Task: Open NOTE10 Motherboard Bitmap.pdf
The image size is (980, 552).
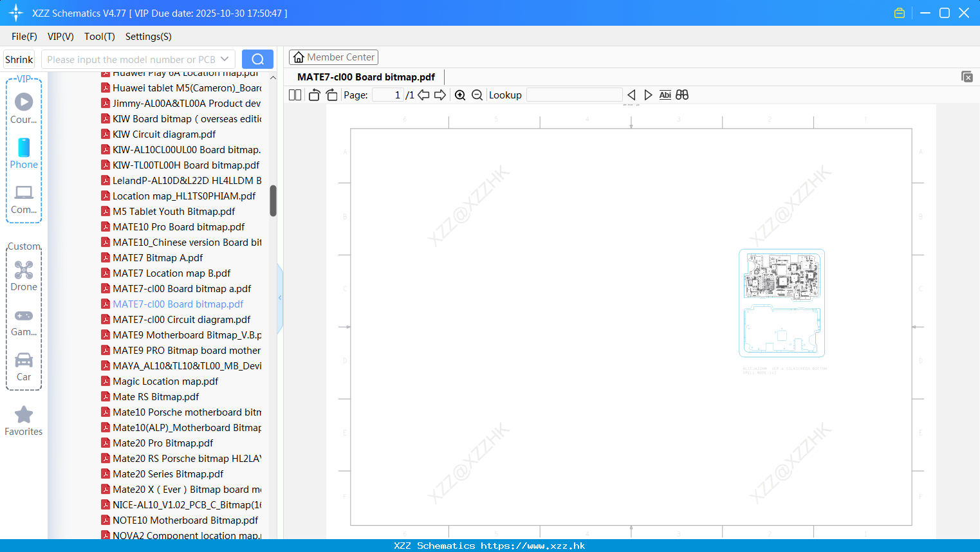Action: click(x=185, y=520)
